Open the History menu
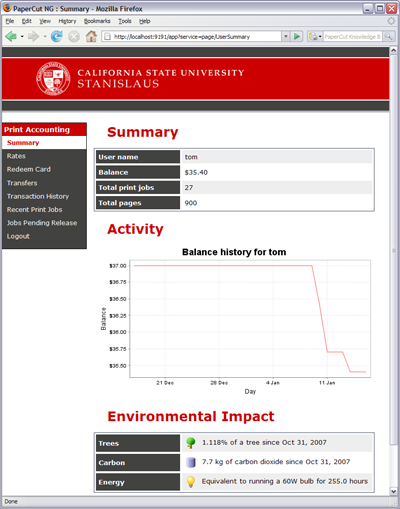400x509 pixels. 67,21
